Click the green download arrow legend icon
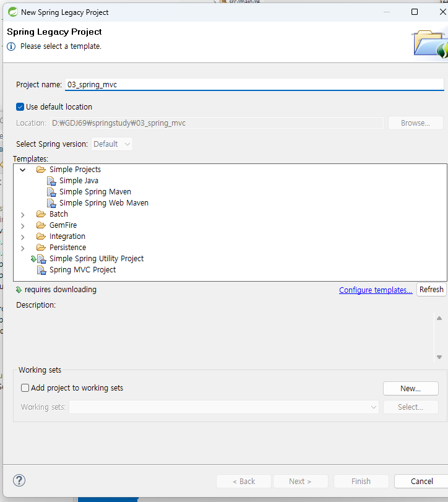This screenshot has width=448, height=502. tap(19, 290)
